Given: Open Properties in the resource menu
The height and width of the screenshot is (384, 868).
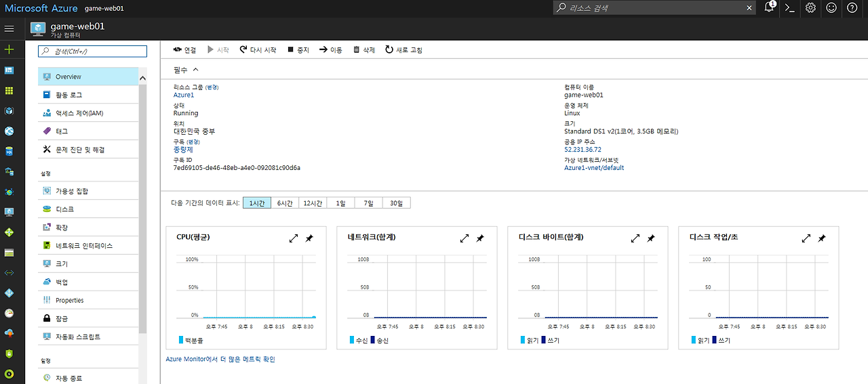Looking at the screenshot, I should click(88, 300).
